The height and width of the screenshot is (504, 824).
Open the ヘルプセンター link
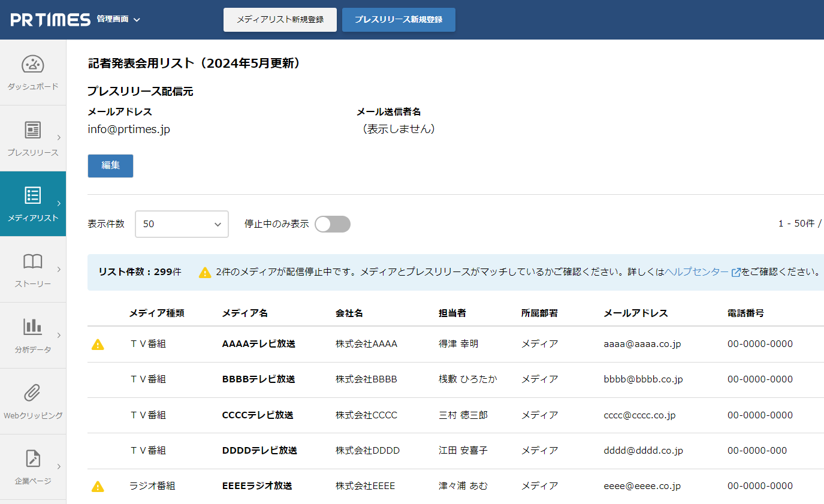[697, 272]
